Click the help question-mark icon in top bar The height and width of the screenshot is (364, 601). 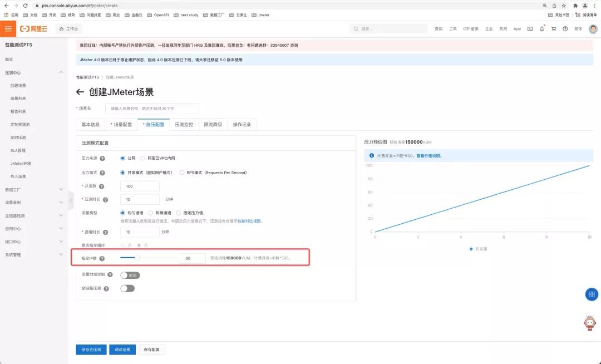(x=566, y=29)
